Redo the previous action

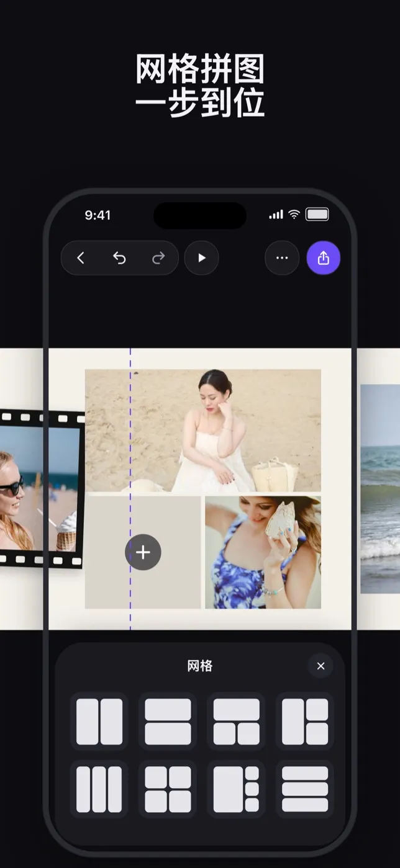tap(158, 258)
